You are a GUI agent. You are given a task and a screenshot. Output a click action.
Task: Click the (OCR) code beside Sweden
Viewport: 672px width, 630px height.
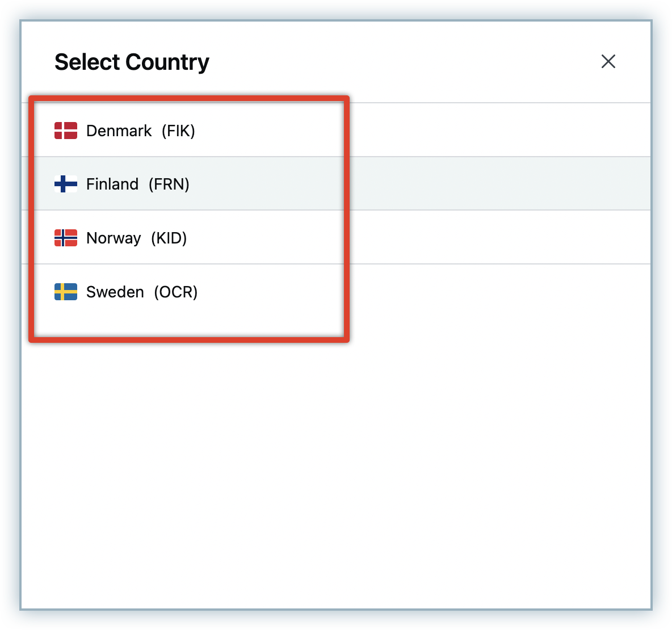pyautogui.click(x=176, y=292)
